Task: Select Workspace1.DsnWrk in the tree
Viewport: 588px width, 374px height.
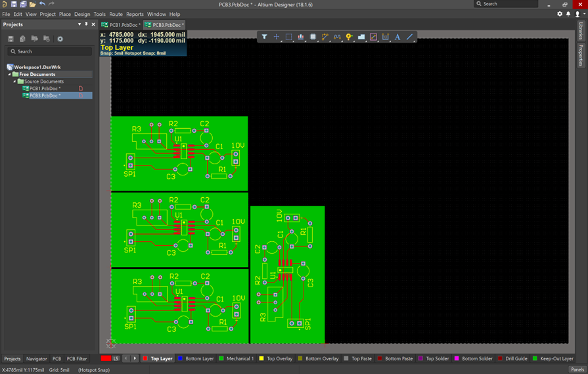Action: [x=37, y=67]
